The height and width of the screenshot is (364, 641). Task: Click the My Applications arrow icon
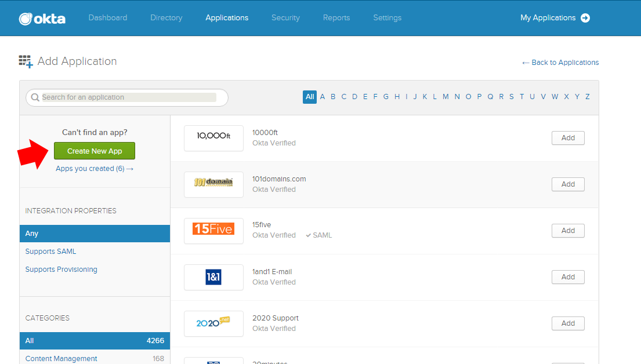[585, 18]
